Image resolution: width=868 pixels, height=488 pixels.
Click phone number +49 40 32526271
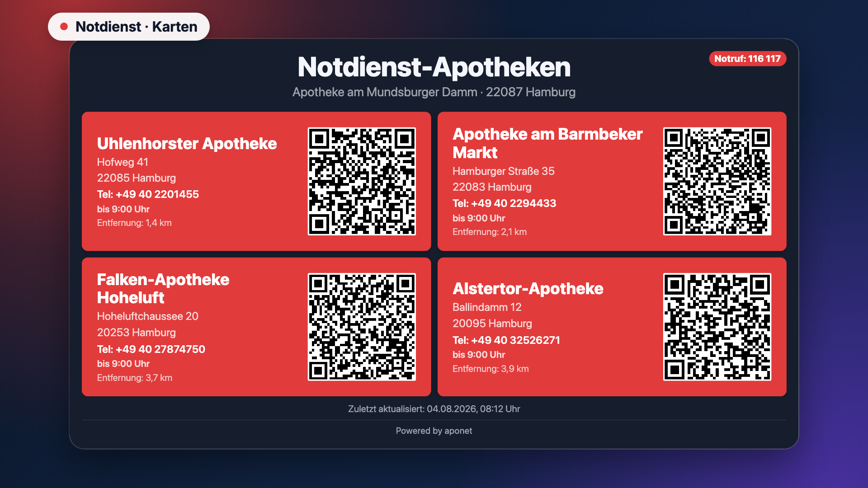(x=515, y=340)
